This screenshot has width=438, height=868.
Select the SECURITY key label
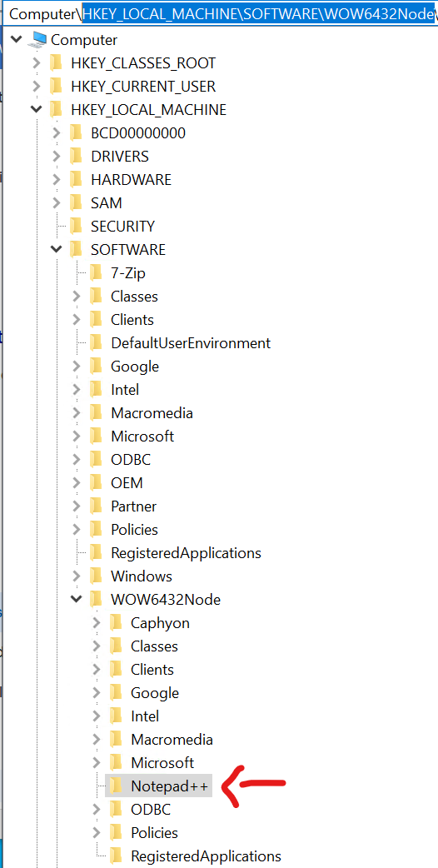point(122,226)
